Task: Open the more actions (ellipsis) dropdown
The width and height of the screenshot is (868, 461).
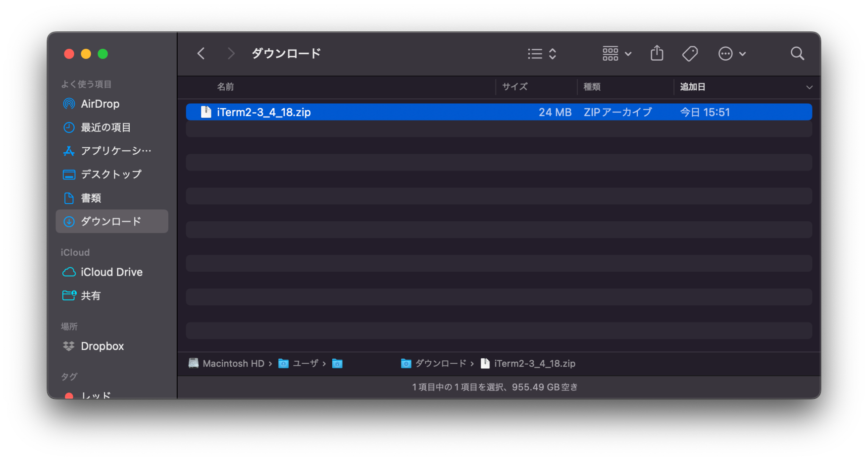Action: click(732, 53)
